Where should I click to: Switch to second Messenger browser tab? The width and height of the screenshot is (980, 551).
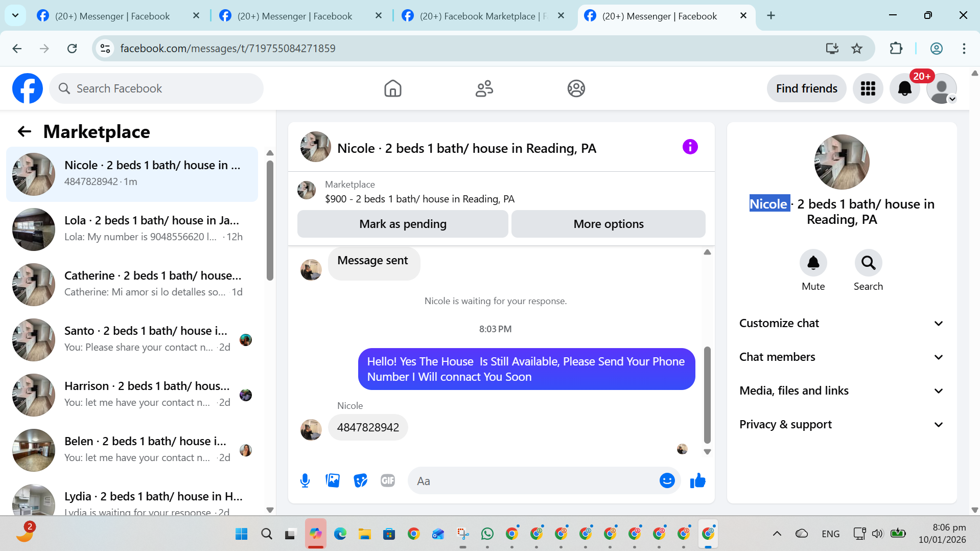pos(294,16)
